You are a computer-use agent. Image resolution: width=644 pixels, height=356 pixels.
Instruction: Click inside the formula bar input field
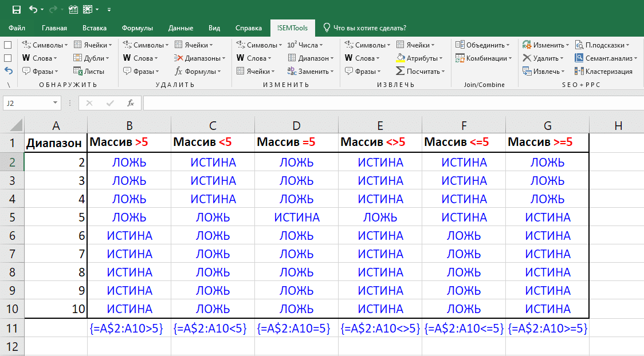pyautogui.click(x=390, y=103)
